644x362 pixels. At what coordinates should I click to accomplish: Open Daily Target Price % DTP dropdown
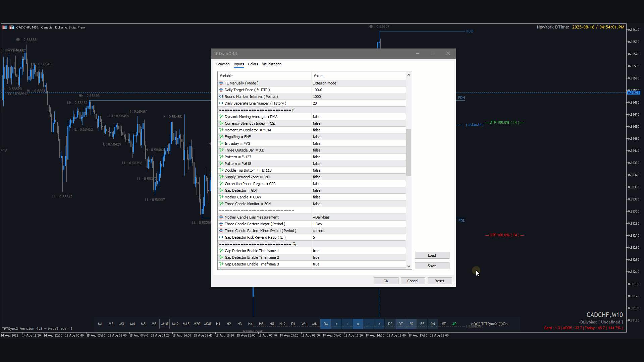[x=359, y=90]
